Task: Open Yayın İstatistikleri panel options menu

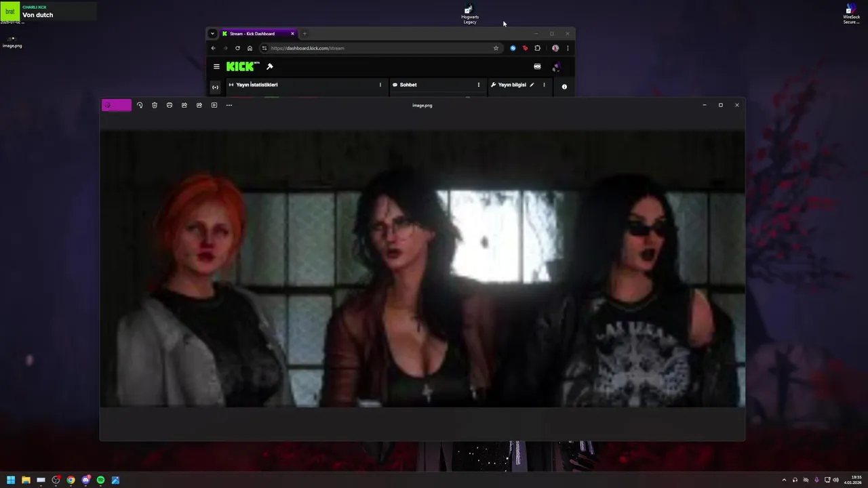Action: [x=380, y=85]
